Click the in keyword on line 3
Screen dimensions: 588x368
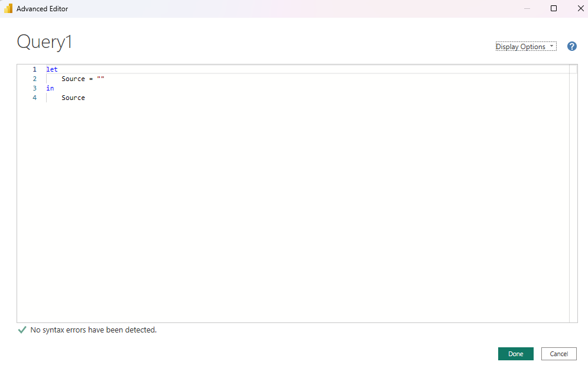(x=50, y=88)
